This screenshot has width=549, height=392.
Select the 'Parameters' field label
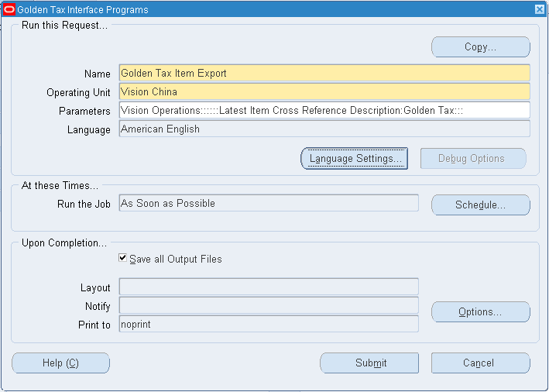click(x=84, y=111)
